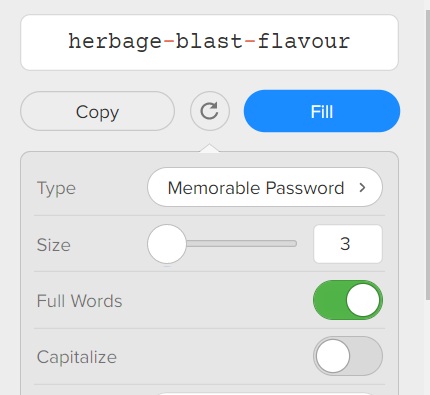Open the Memorable Password type dropdown

click(265, 187)
